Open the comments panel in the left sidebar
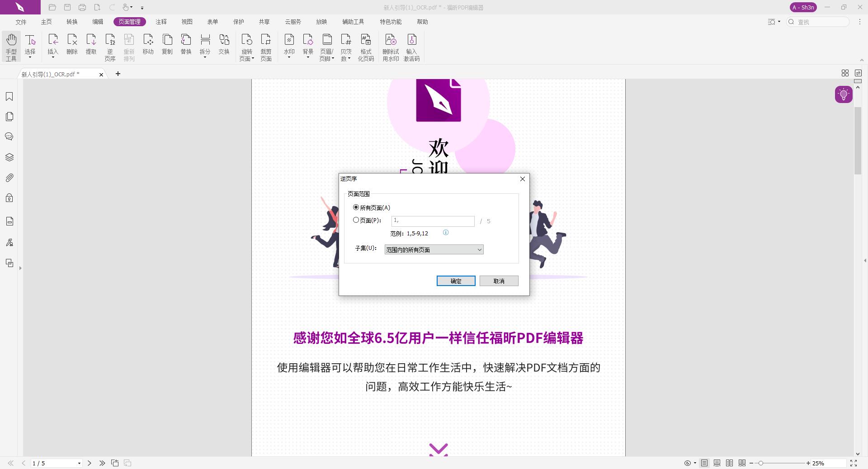 (9, 136)
